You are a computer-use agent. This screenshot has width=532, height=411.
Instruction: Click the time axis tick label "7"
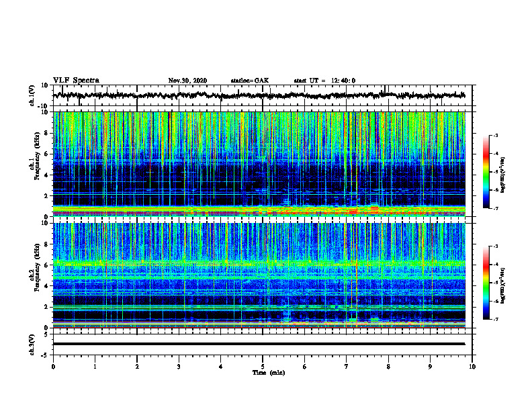click(x=347, y=367)
